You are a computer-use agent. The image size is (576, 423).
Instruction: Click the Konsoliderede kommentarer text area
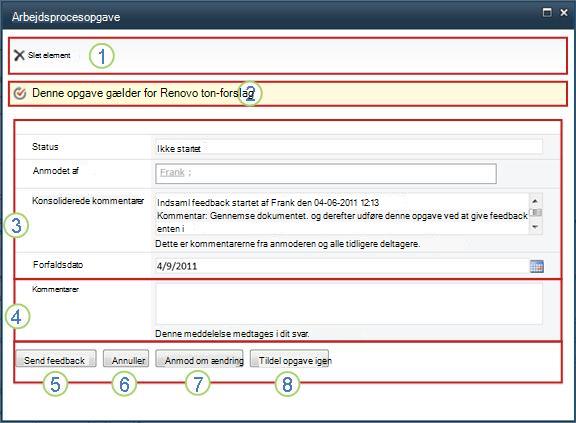[x=342, y=214]
